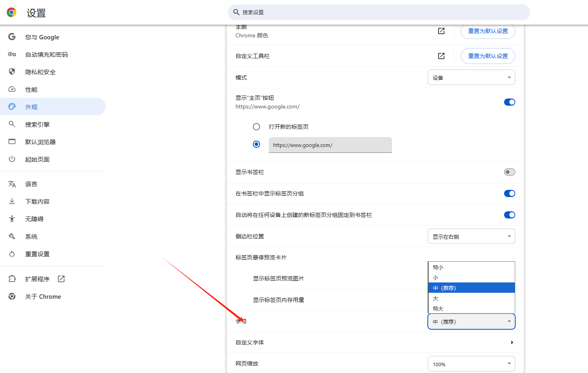
Task: Click the homepage URL input field
Action: 330,145
